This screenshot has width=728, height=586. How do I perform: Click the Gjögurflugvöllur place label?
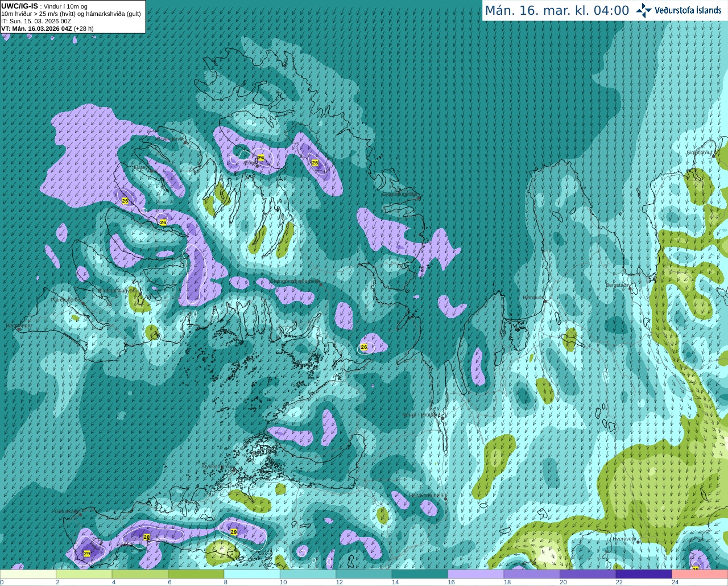coord(399,194)
